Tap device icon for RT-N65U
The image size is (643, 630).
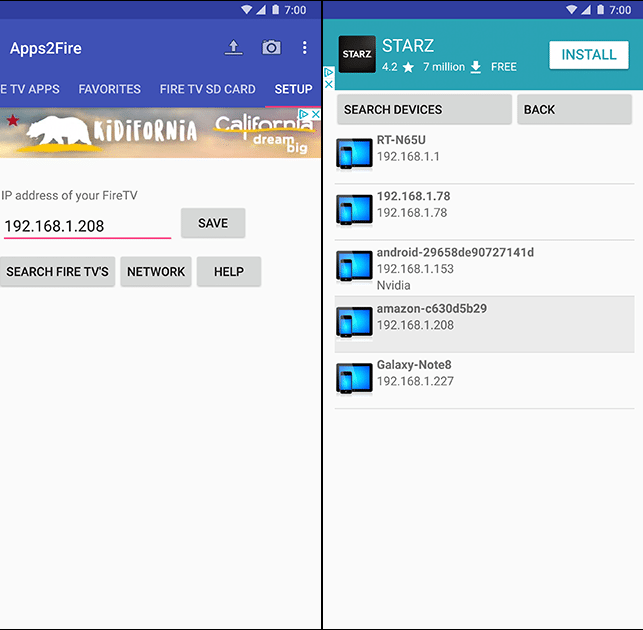pos(354,154)
